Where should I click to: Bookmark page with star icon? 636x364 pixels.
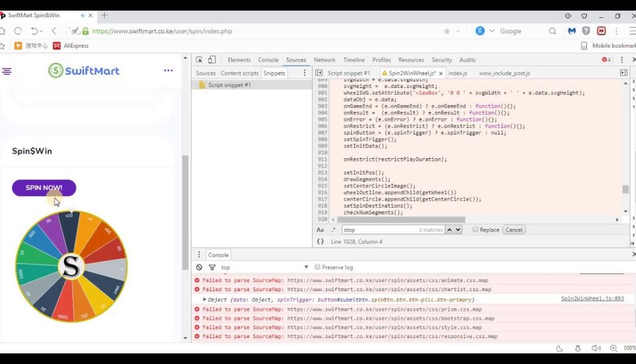coord(447,31)
